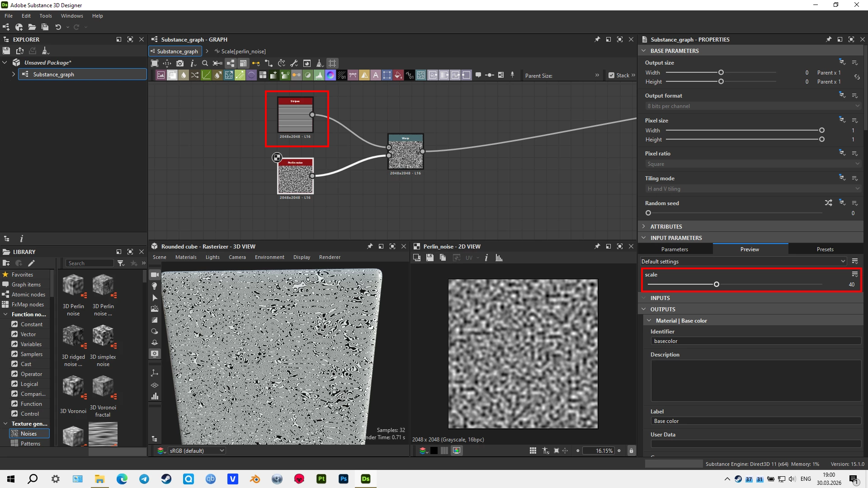Toggle tiling grid icon in 2D view bar
Screen dimensions: 868x488
[533, 450]
